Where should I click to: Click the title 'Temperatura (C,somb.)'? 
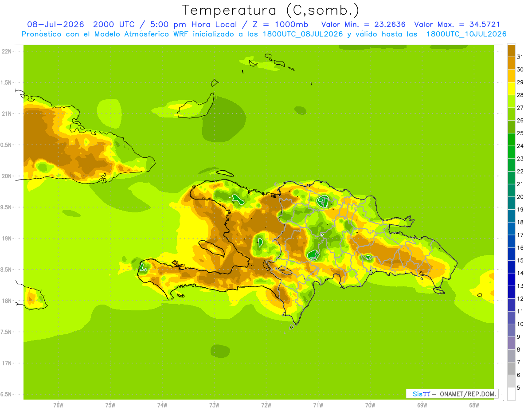coord(270,10)
